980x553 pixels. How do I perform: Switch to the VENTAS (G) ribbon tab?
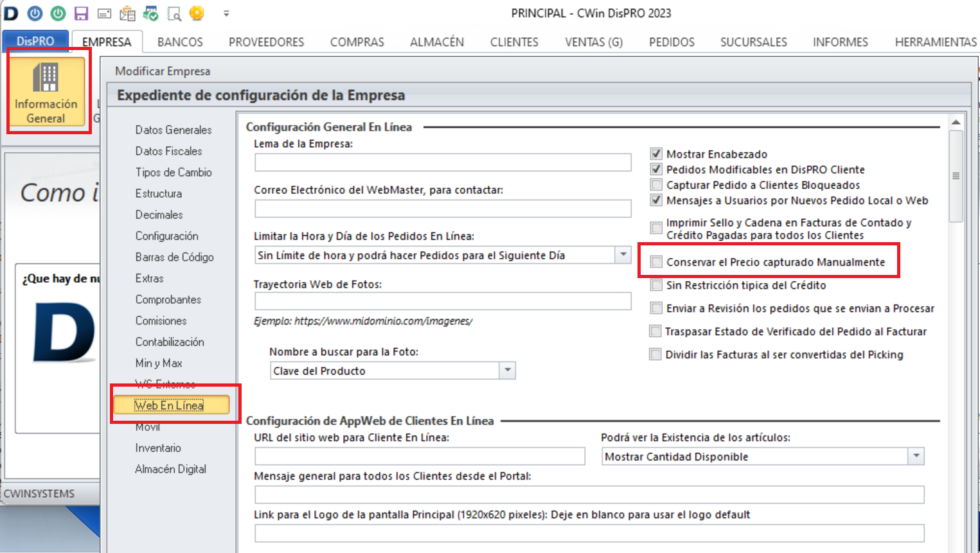click(x=592, y=41)
